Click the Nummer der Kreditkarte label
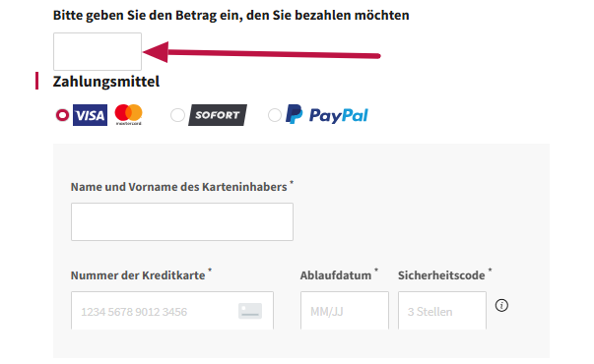The width and height of the screenshot is (594, 364). (138, 275)
